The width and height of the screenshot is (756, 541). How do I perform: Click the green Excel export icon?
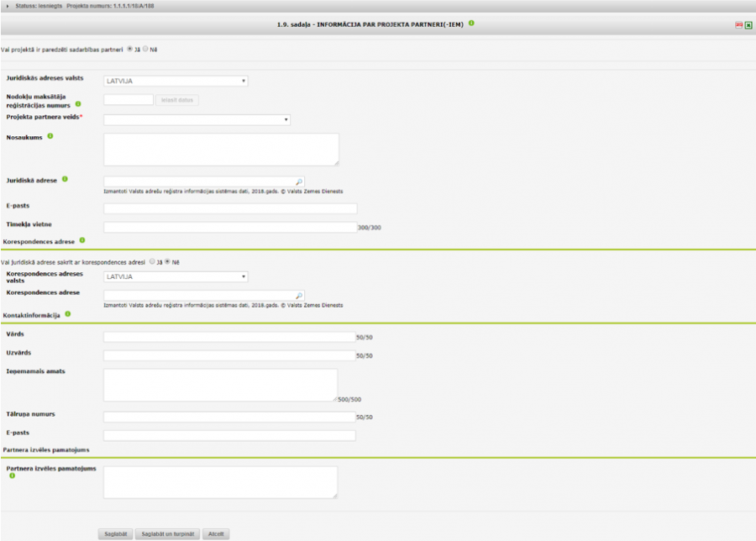[748, 25]
